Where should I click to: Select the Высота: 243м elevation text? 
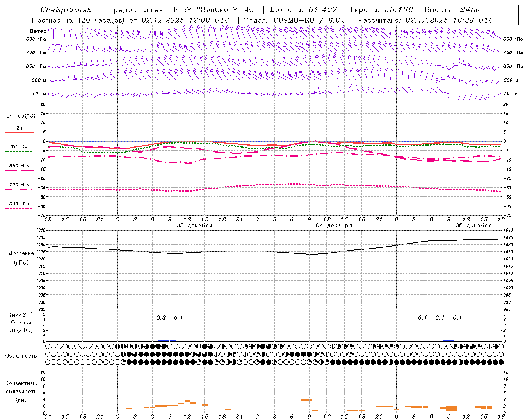click(452, 10)
